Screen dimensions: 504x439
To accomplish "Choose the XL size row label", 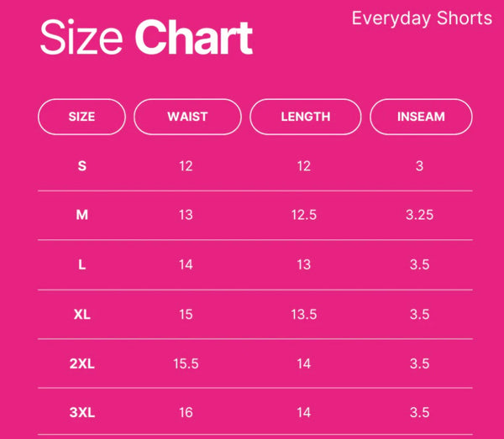I will [x=81, y=314].
